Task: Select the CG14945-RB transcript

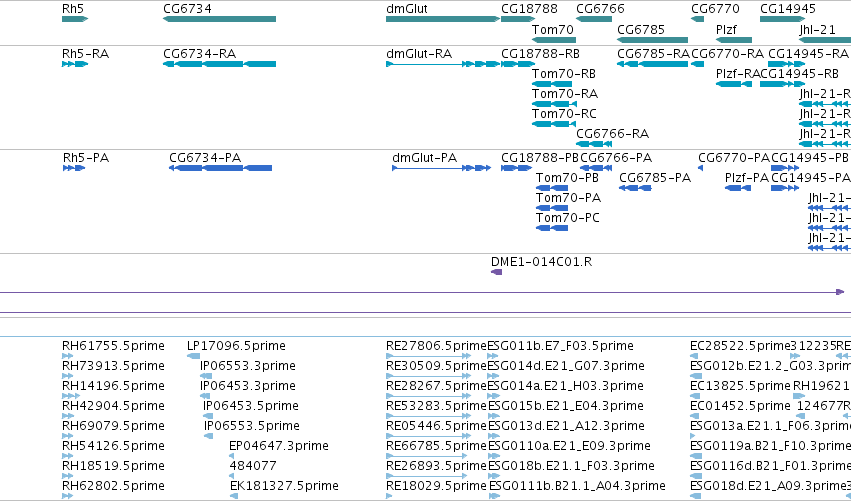Action: point(783,84)
